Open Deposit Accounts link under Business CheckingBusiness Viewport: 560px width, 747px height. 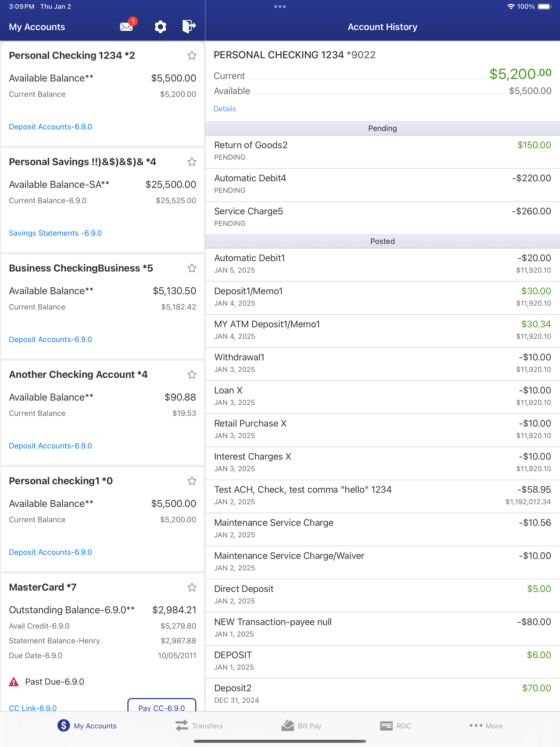click(x=50, y=339)
